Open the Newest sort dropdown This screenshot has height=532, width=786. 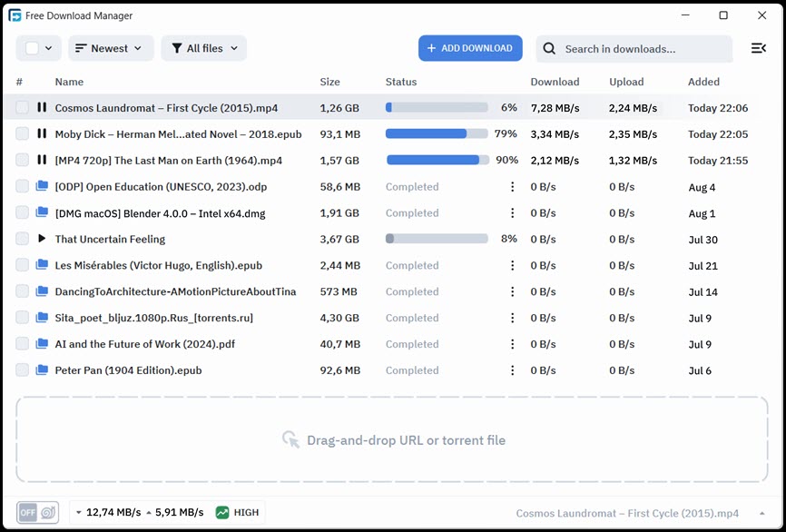[111, 48]
